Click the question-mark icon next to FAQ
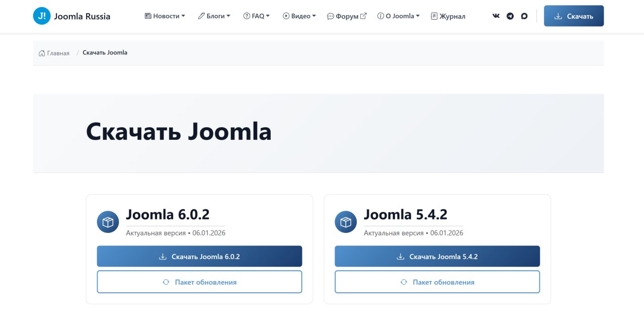This screenshot has height=317, width=644. click(246, 16)
